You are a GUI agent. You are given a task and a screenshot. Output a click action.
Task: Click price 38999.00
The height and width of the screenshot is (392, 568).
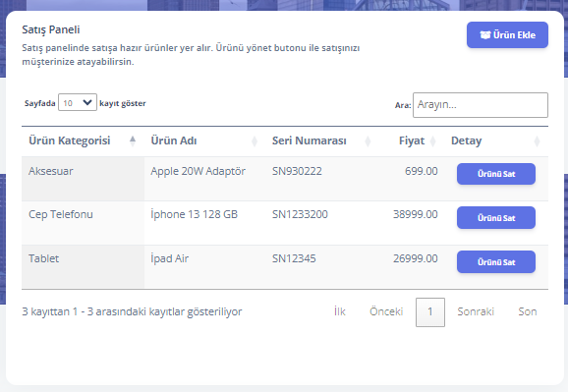coord(416,214)
